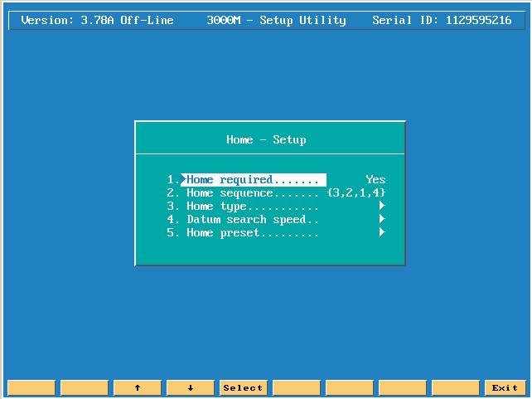Click the Yes value for Home required
This screenshot has height=399, width=532.
point(375,180)
